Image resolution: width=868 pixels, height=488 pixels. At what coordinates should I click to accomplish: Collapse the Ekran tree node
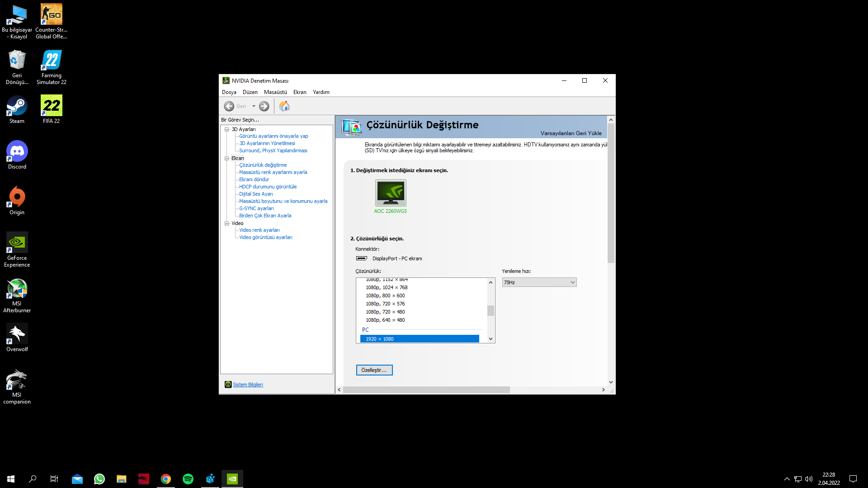coord(227,158)
